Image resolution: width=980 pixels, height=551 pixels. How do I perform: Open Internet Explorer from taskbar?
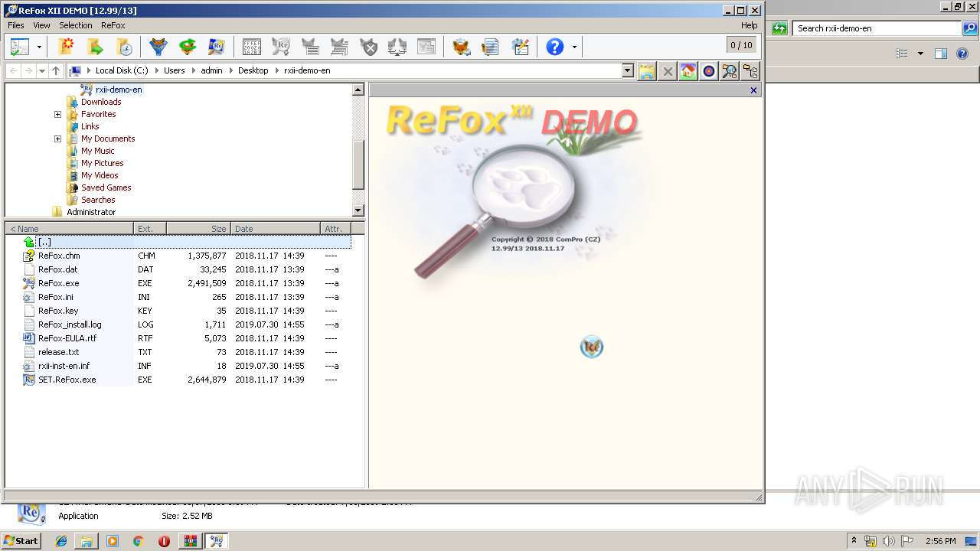[x=61, y=541]
